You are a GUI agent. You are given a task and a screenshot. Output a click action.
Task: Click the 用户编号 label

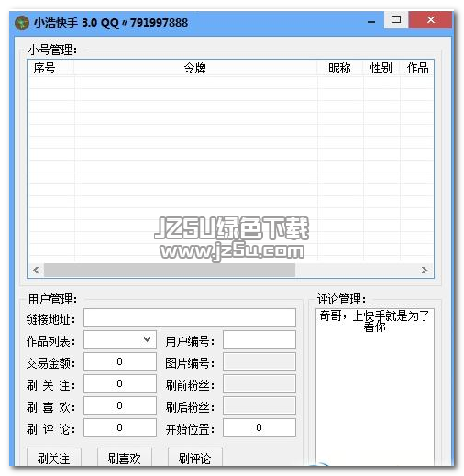190,341
